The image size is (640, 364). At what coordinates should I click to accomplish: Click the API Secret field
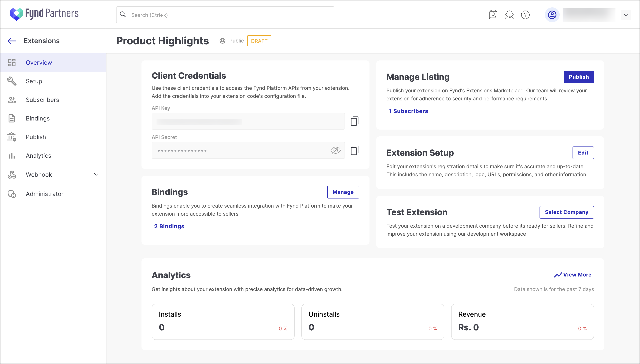coord(248,150)
